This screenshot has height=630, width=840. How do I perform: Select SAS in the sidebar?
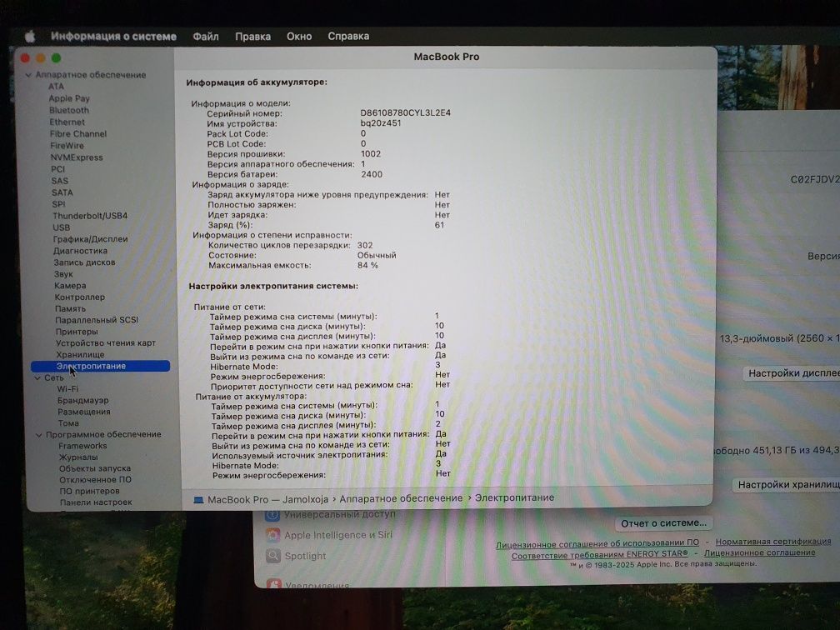59,181
